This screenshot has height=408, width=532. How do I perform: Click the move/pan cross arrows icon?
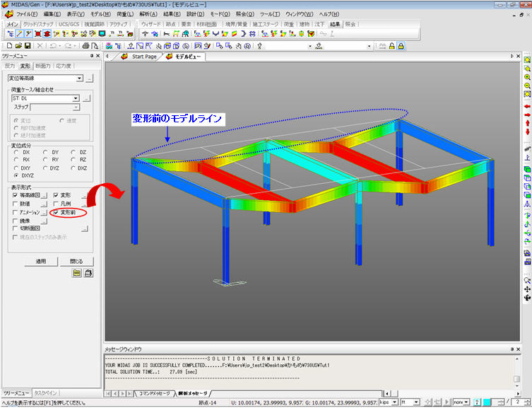527,289
